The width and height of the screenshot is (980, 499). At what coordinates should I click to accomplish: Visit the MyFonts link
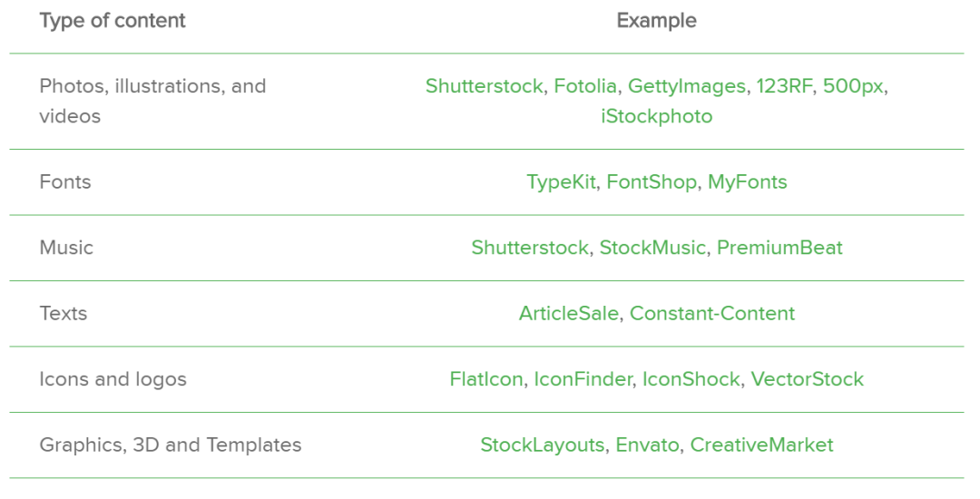click(747, 182)
